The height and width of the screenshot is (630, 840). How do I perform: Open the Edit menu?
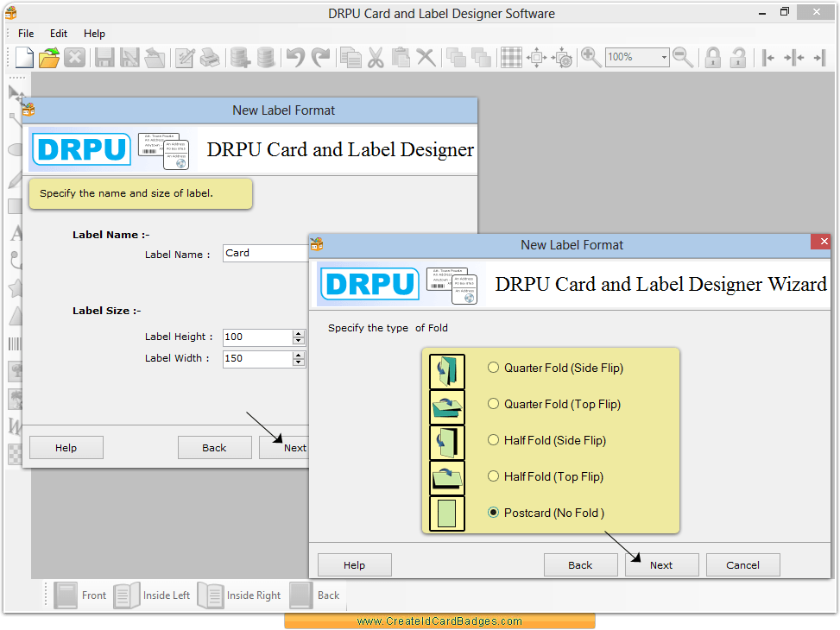tap(59, 33)
